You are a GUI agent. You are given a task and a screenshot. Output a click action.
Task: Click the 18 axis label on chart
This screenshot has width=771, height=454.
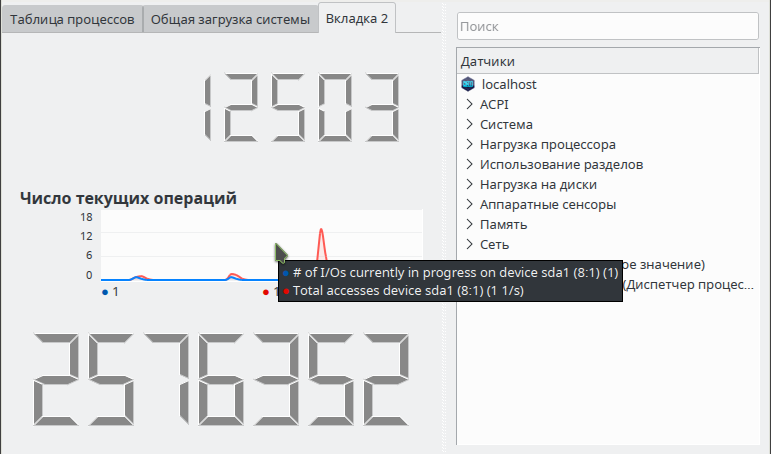point(86,217)
